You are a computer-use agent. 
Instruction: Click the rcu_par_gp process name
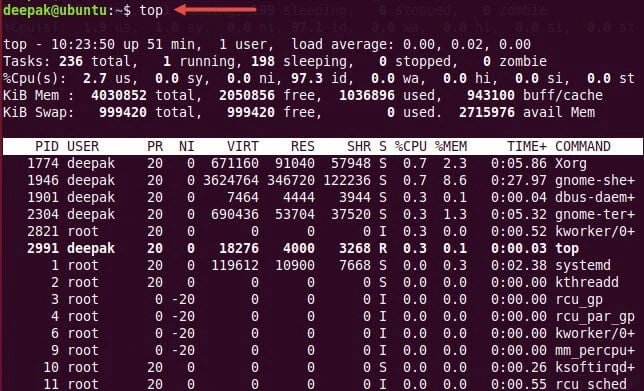pos(595,316)
